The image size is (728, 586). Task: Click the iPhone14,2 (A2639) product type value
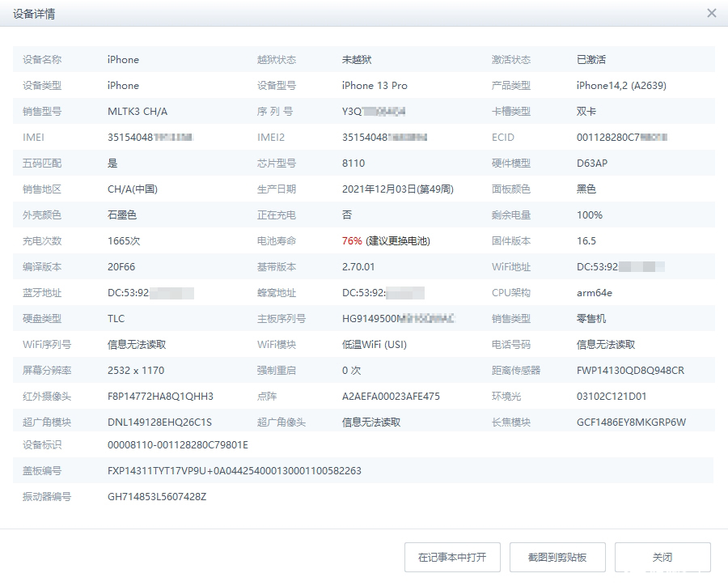621,86
